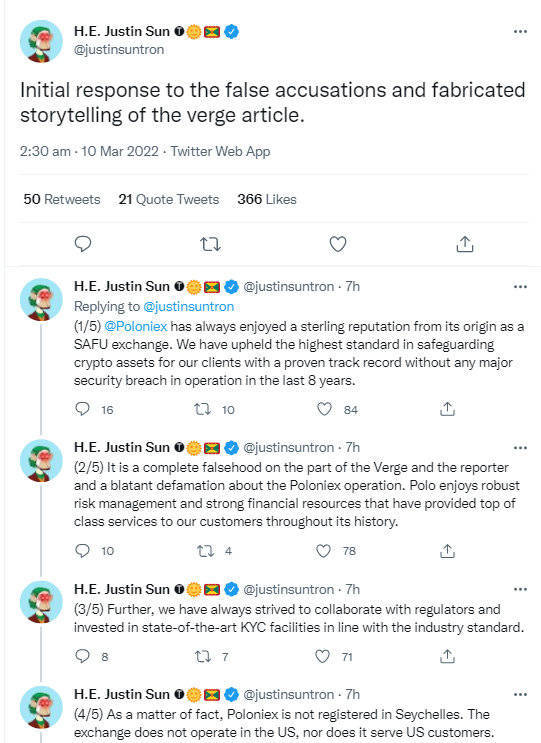The width and height of the screenshot is (541, 743).
Task: Open more options on the main tweet
Action: pos(520,31)
